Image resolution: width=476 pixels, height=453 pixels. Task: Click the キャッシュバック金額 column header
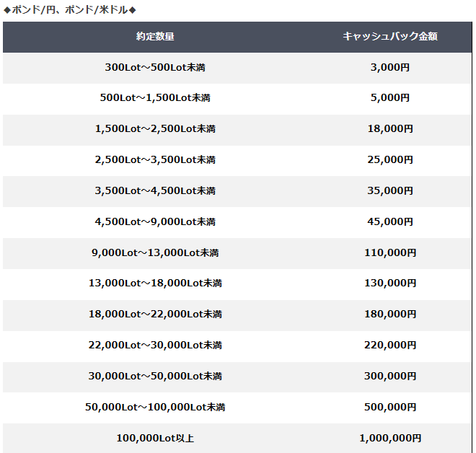(x=389, y=36)
